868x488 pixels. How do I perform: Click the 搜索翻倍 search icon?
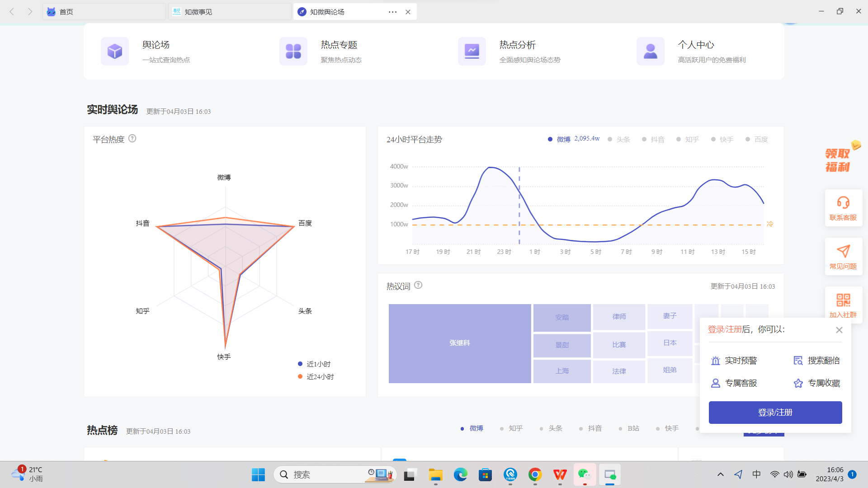[798, 361]
